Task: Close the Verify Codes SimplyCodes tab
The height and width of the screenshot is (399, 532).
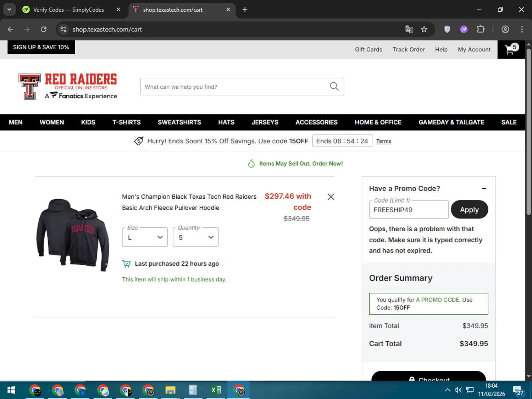Action: (x=118, y=10)
